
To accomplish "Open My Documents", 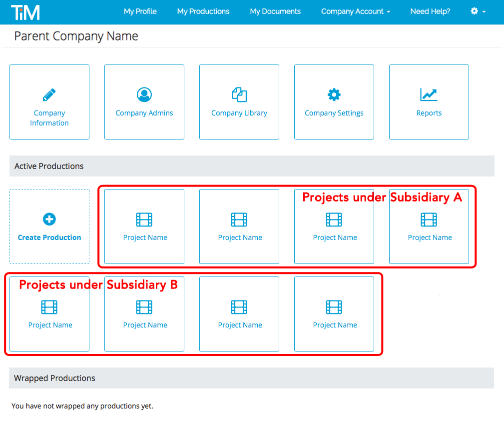I will [x=275, y=11].
